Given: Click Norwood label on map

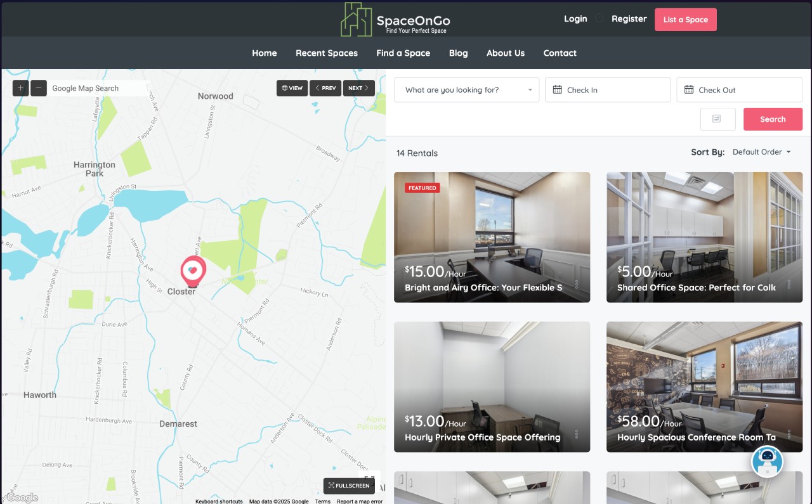Looking at the screenshot, I should (x=216, y=96).
